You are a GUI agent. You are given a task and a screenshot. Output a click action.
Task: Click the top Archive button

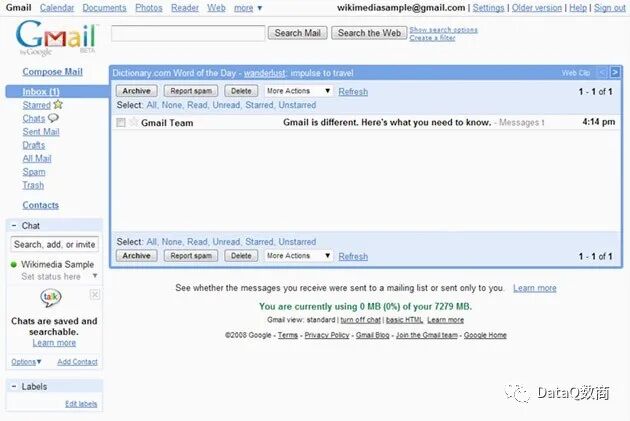coord(137,91)
